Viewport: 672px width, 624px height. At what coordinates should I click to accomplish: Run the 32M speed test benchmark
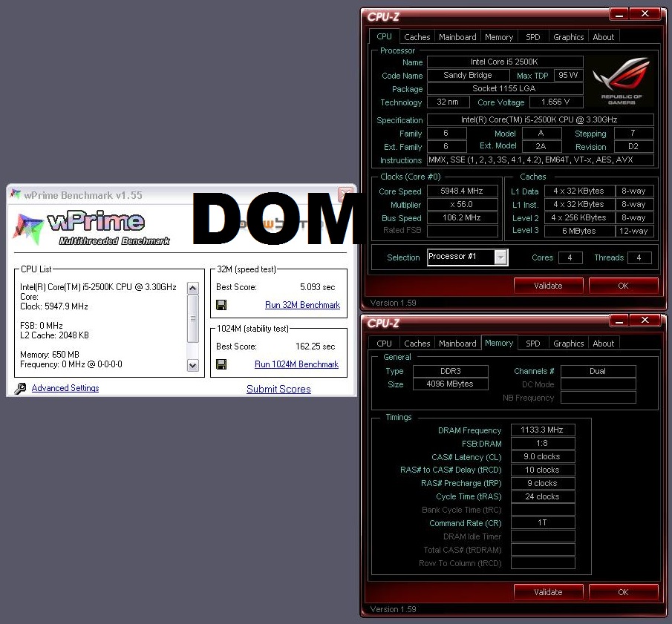[x=302, y=305]
